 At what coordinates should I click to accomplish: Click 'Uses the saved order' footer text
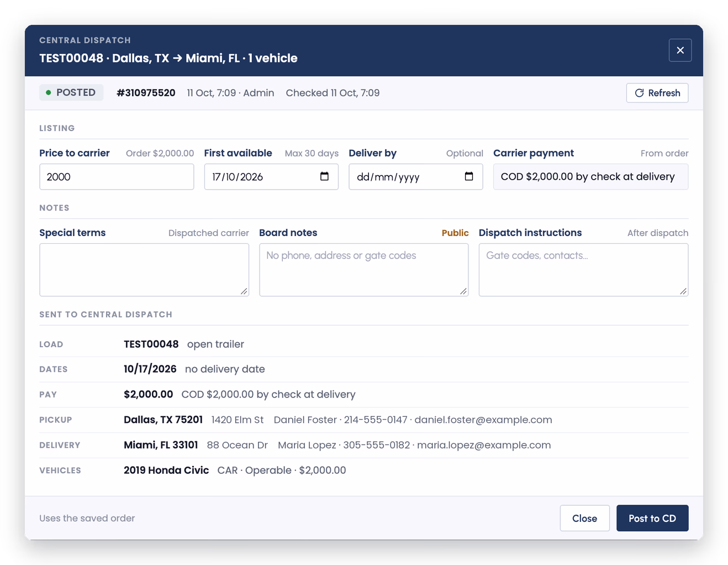pyautogui.click(x=87, y=519)
